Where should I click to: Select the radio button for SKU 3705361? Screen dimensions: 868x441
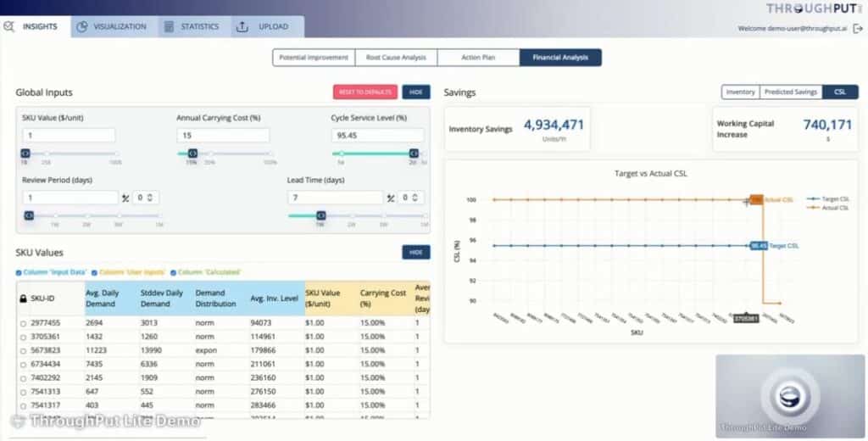[23, 337]
